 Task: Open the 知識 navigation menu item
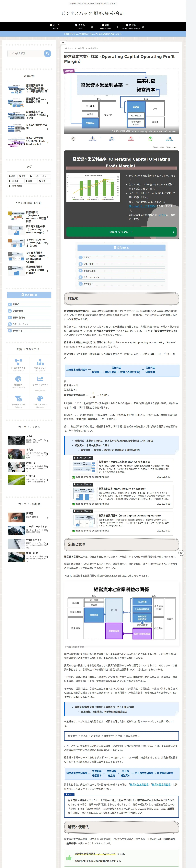click(x=105, y=27)
